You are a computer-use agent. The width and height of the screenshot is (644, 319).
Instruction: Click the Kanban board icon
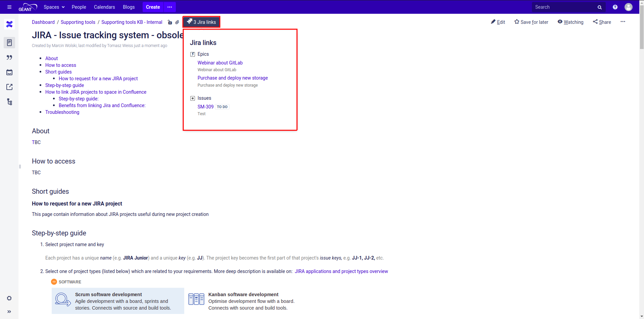pyautogui.click(x=196, y=299)
